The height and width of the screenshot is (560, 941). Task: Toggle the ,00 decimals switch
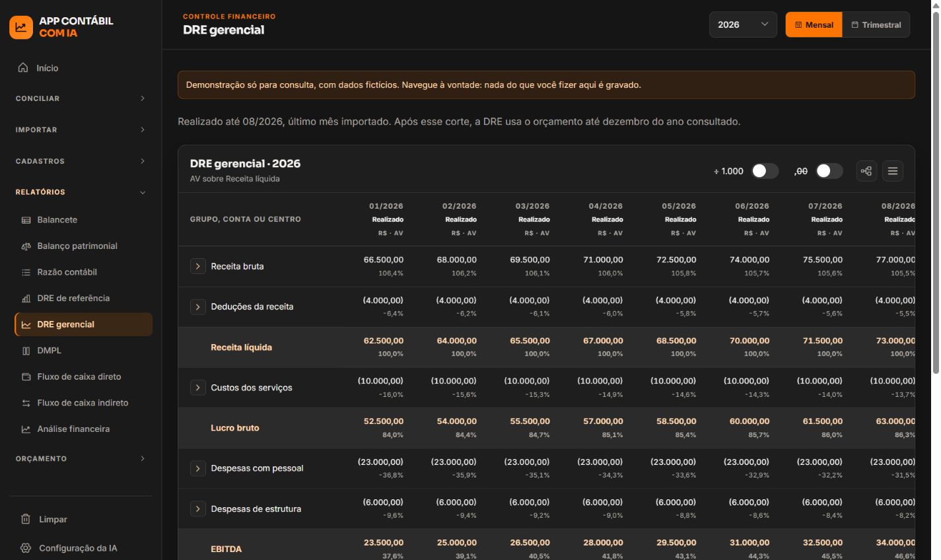(829, 171)
